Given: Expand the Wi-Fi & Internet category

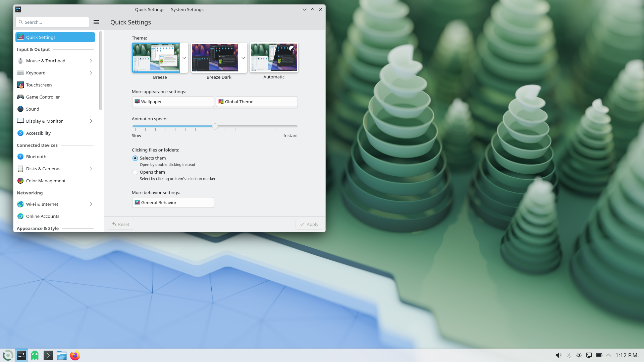Looking at the screenshot, I should (91, 204).
